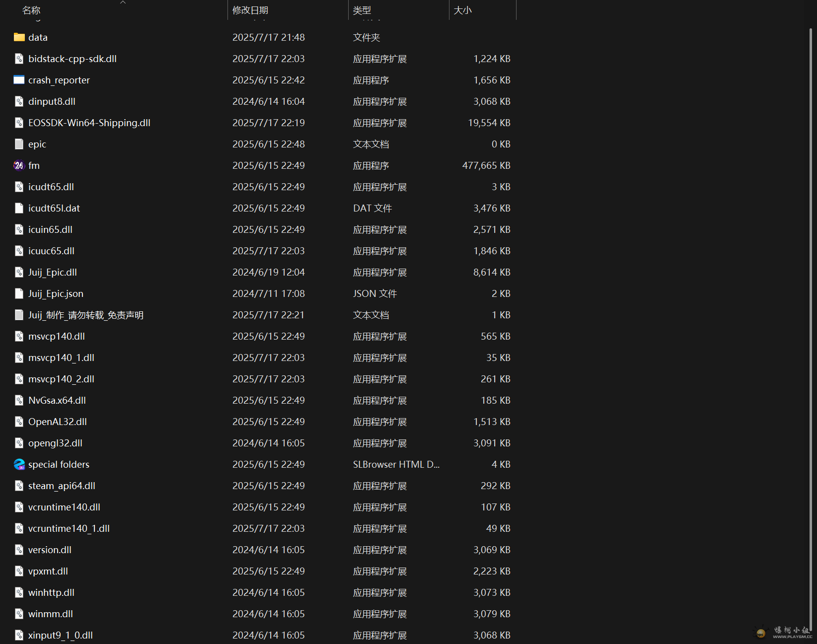The image size is (817, 644).
Task: Click the 3,476 KB size value
Action: click(x=492, y=208)
